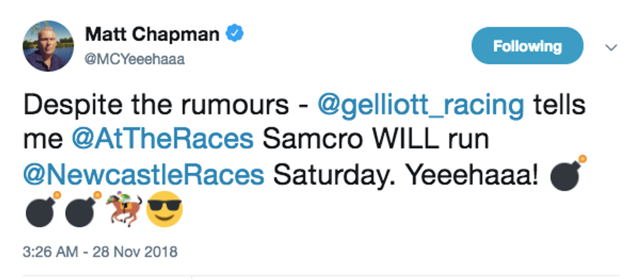Select the horse racing jockey emoji
Viewport: 644px width, 279px height.
point(124,211)
